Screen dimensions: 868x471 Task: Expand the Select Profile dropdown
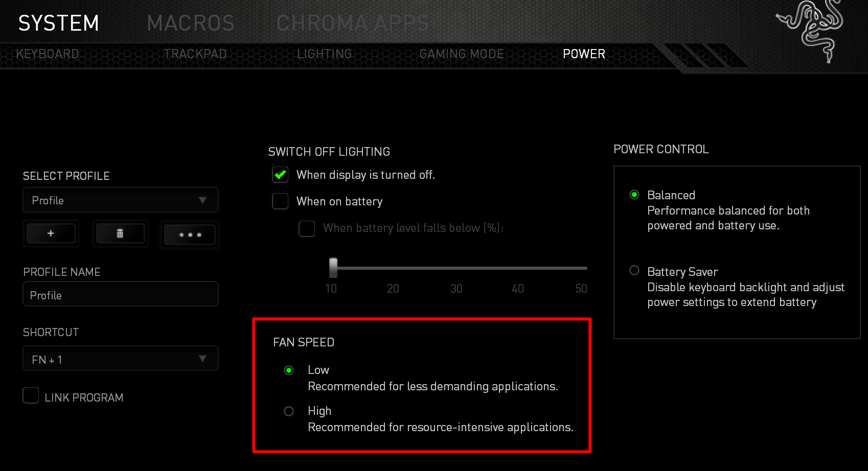[121, 200]
